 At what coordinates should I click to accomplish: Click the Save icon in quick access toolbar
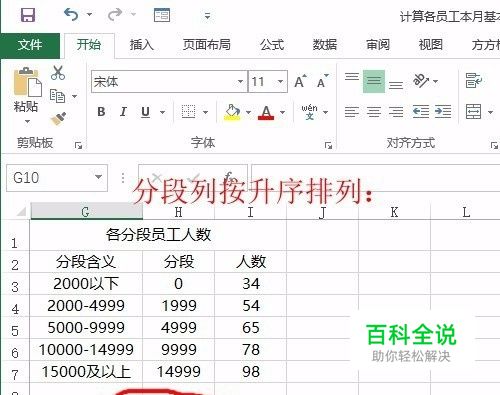tap(28, 15)
